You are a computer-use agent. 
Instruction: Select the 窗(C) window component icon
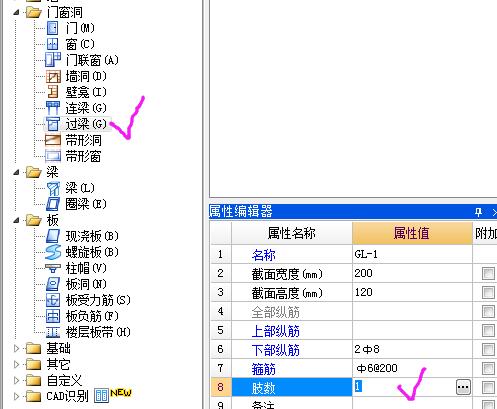(52, 44)
